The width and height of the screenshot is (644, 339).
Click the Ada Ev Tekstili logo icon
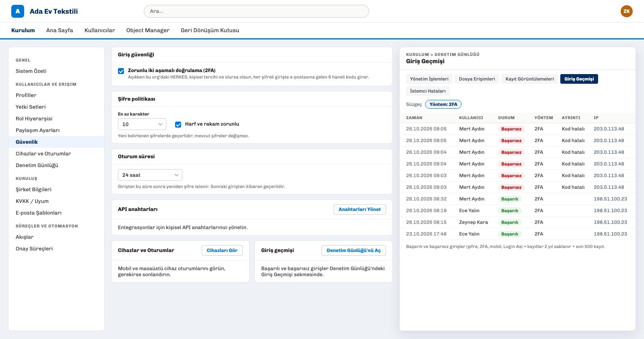(18, 11)
